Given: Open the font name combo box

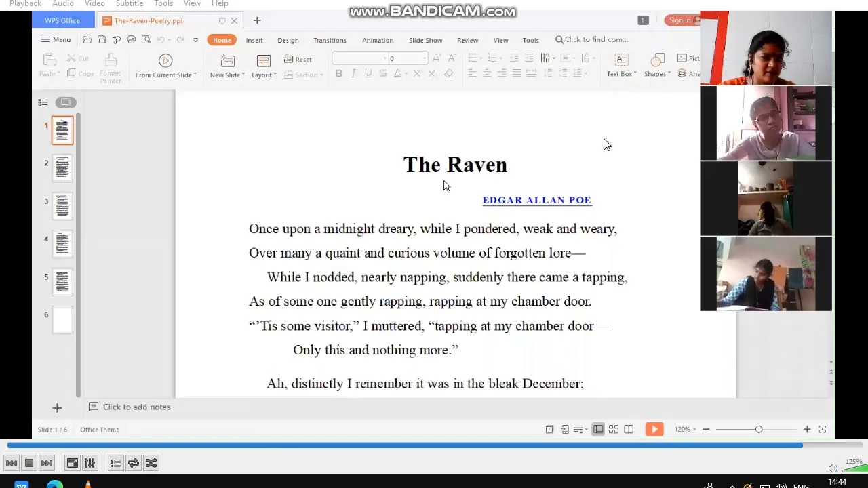Looking at the screenshot, I should coord(360,58).
